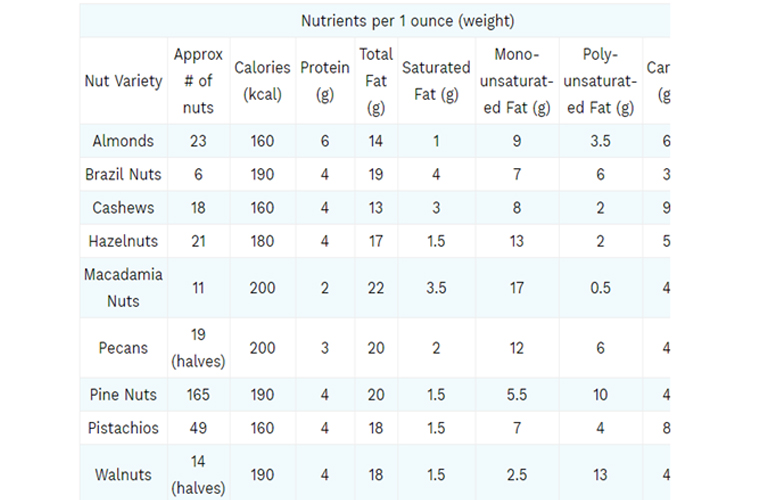The width and height of the screenshot is (760, 500).
Task: Click the Polyunsaturated Fat (g) header
Action: (601, 81)
